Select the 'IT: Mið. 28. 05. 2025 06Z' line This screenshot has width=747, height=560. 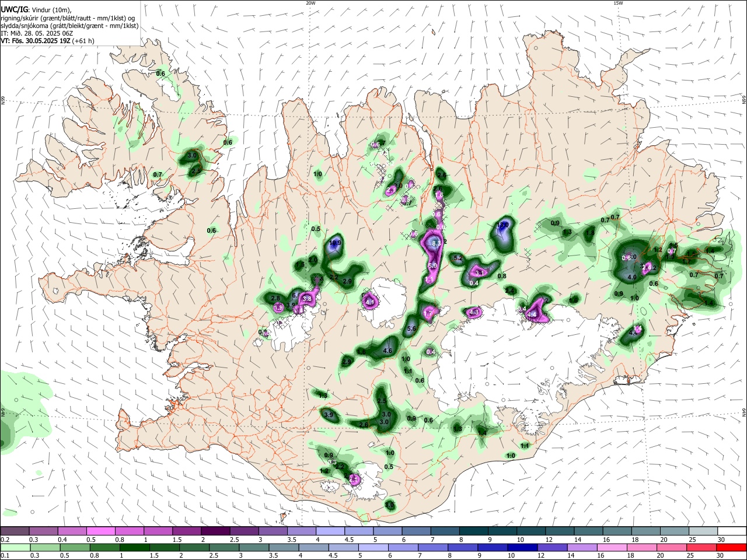pos(38,33)
